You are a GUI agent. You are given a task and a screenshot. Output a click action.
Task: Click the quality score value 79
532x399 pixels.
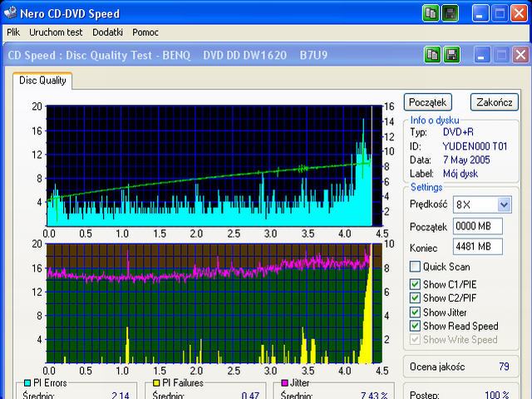(x=505, y=367)
